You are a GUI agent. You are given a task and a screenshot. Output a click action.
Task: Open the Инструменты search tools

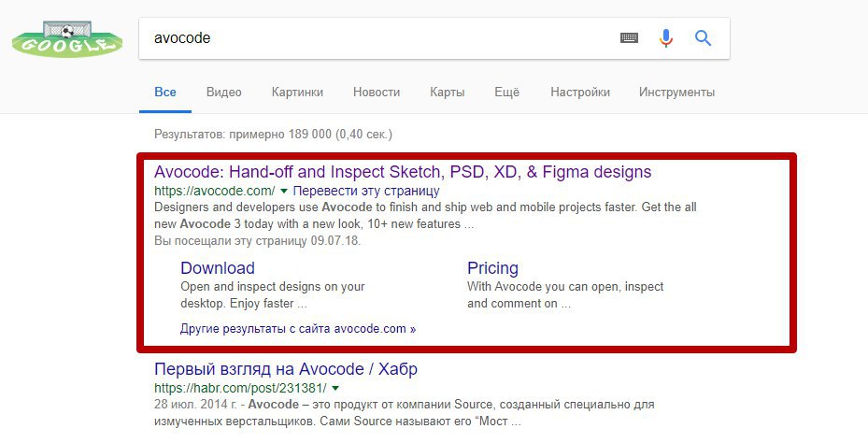tap(676, 93)
